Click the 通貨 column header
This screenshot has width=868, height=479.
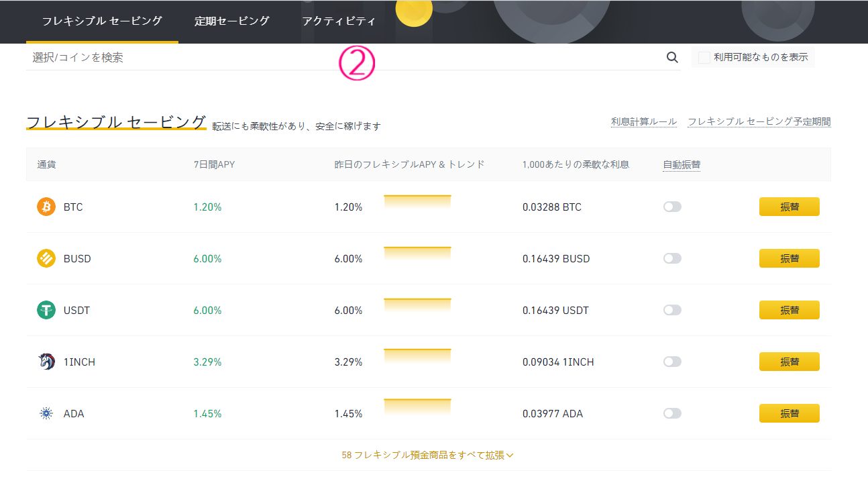pos(47,164)
